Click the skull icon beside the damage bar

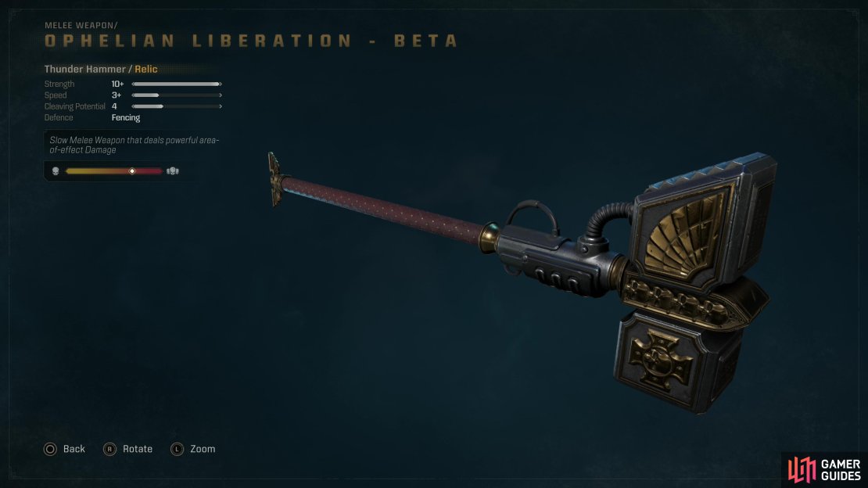56,171
